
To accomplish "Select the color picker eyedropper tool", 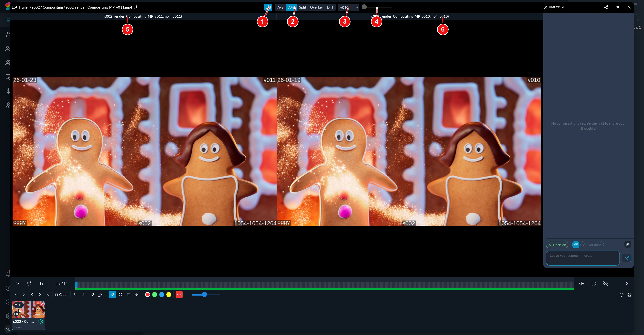I will click(92, 295).
